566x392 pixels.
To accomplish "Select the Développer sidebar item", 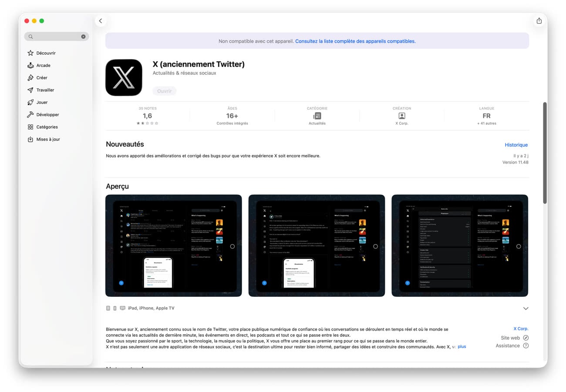I will (47, 115).
